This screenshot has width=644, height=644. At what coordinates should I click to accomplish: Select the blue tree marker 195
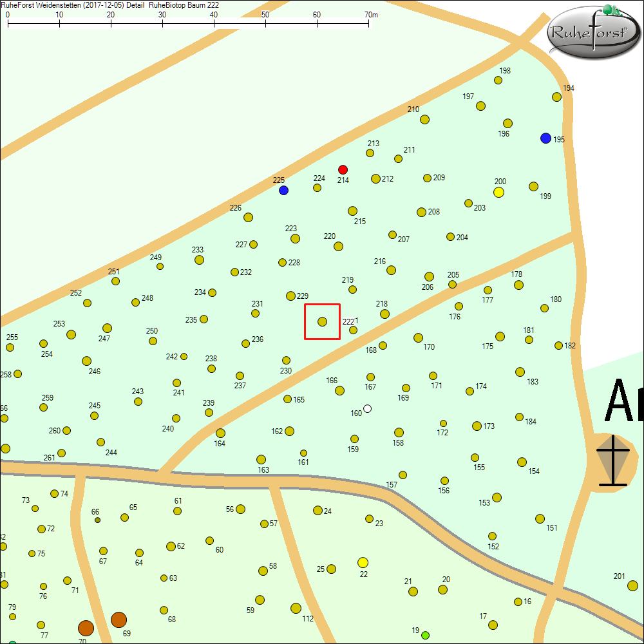[x=545, y=138]
